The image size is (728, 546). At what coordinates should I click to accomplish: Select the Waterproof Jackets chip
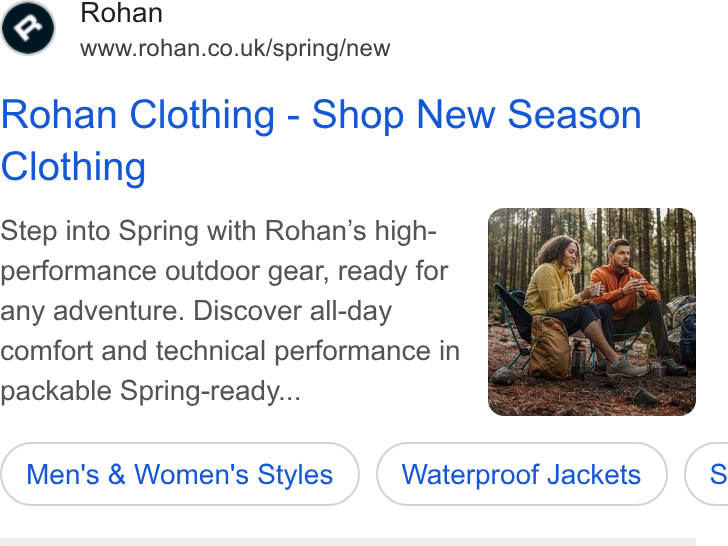coord(521,474)
